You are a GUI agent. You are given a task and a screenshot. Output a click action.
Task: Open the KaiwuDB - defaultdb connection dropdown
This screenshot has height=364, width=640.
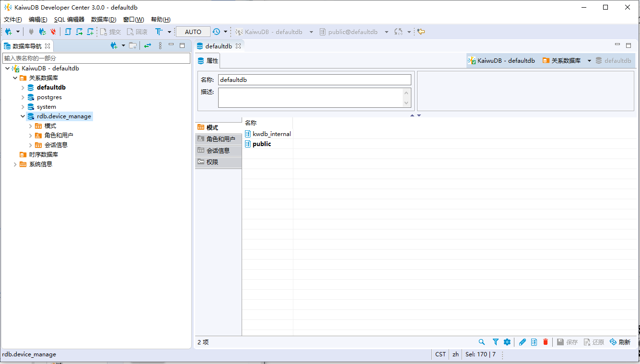[x=311, y=32]
